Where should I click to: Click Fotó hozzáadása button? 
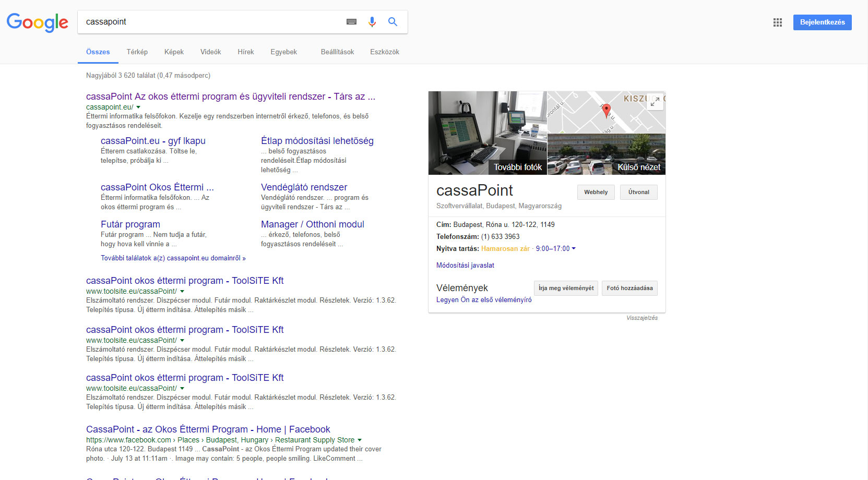(629, 289)
